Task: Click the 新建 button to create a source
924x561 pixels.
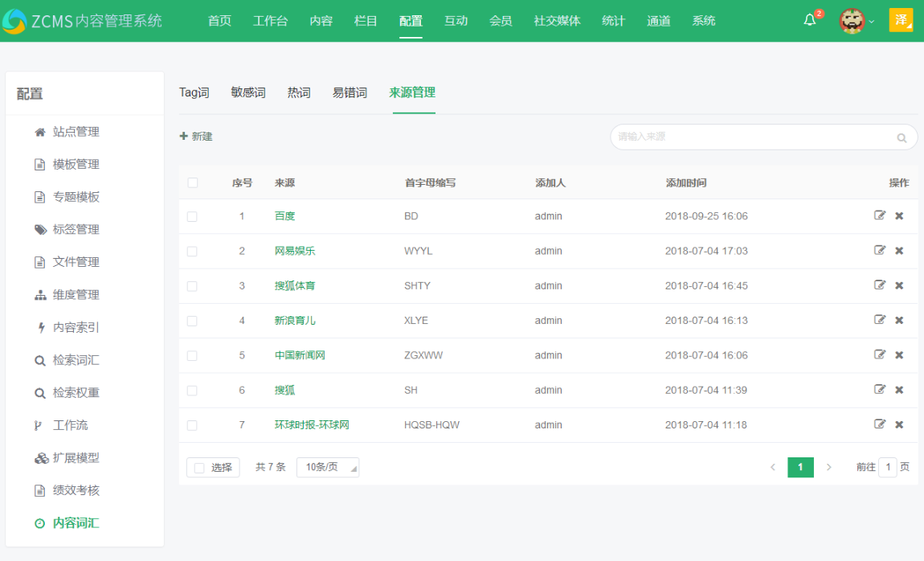Action: (x=195, y=137)
